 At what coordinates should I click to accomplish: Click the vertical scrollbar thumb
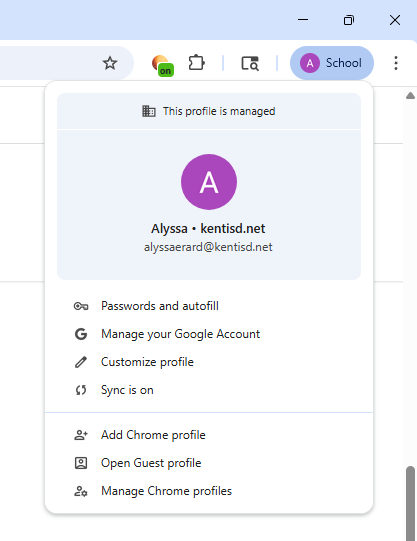410,503
